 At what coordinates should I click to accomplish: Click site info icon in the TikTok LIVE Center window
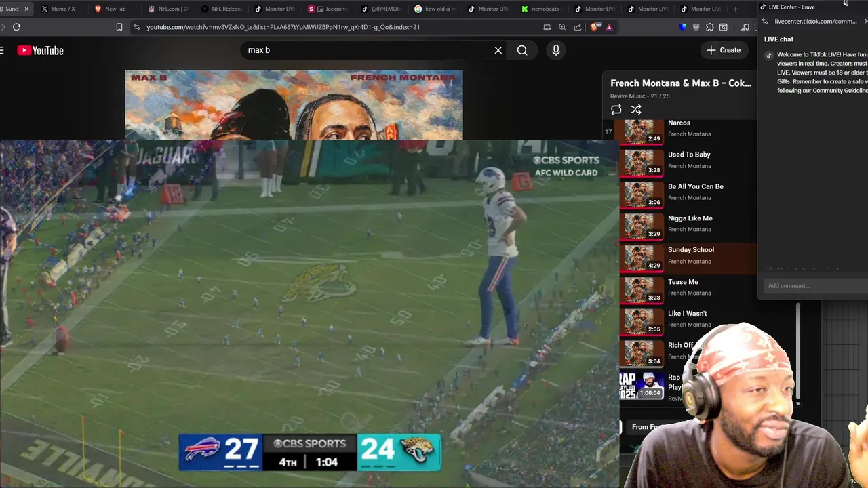pos(765,21)
